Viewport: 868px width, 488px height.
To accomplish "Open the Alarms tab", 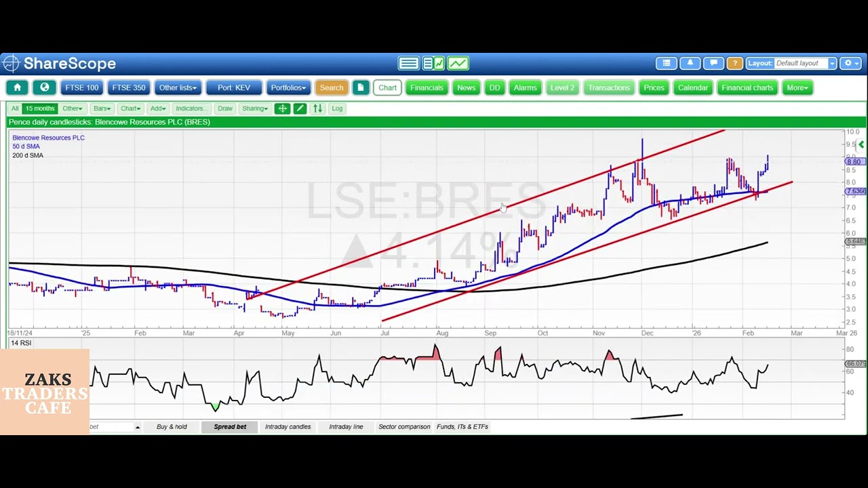I will coord(525,87).
